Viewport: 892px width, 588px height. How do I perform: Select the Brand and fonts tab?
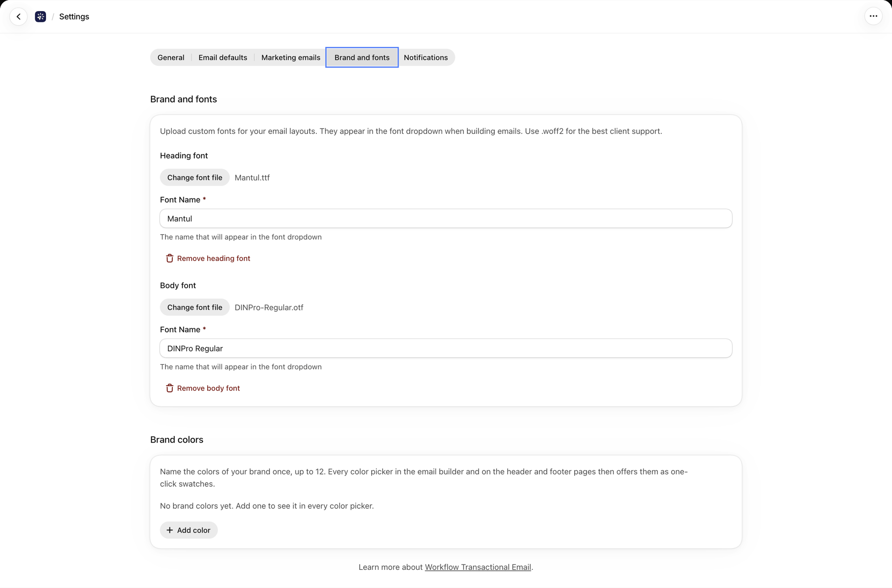click(362, 58)
